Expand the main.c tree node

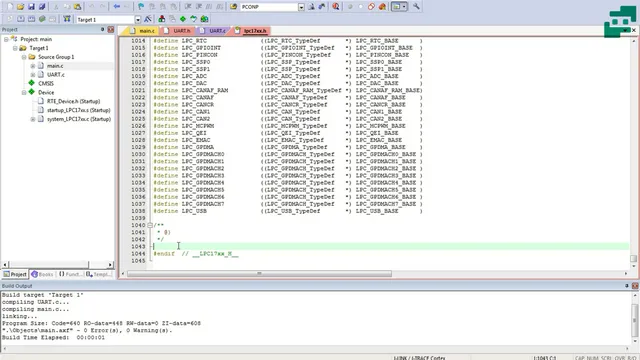point(33,66)
